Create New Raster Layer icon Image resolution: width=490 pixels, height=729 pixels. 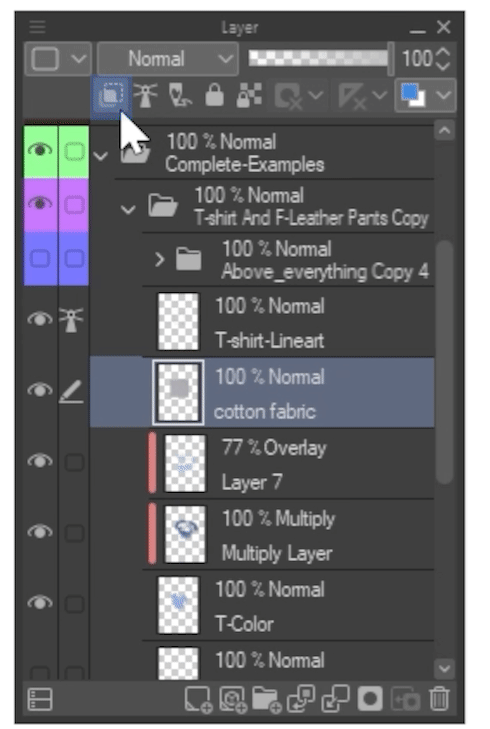coord(199,699)
